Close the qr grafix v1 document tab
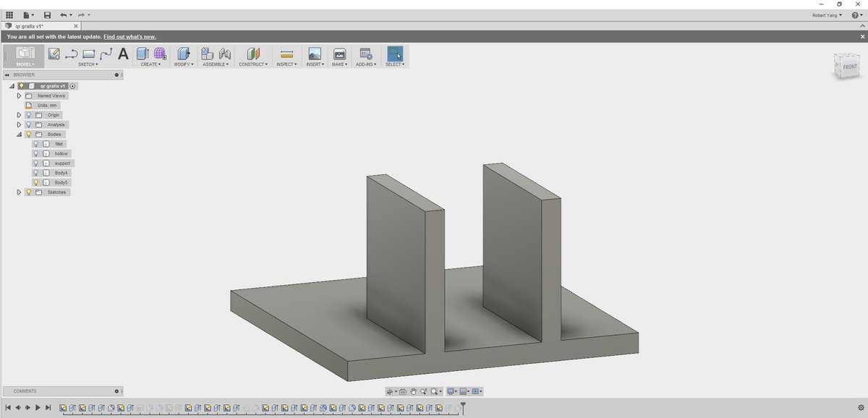Screen dimensions: 868x418 (x=76, y=26)
